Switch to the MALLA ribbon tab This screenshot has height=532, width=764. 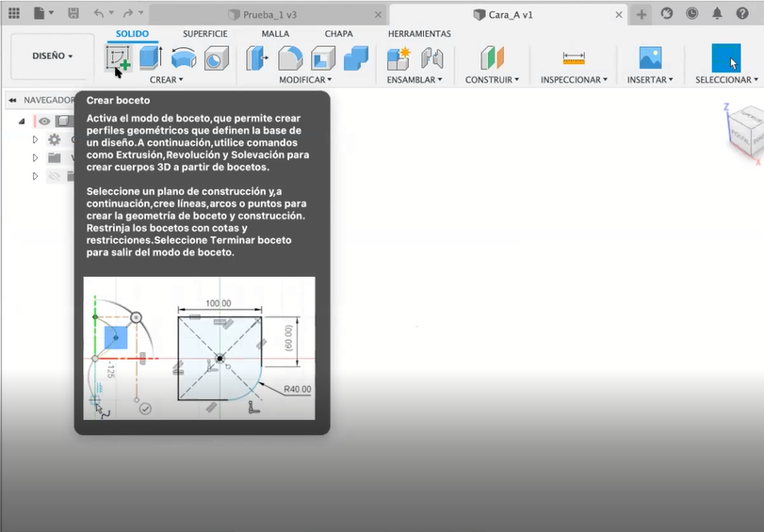point(275,34)
